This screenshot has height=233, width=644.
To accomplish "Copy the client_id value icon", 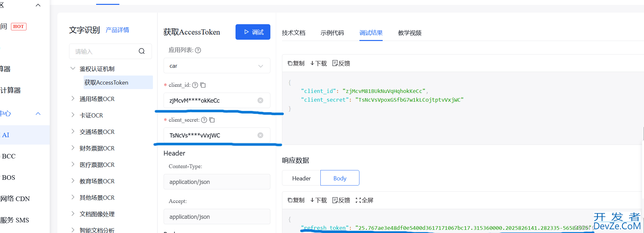I will [203, 85].
